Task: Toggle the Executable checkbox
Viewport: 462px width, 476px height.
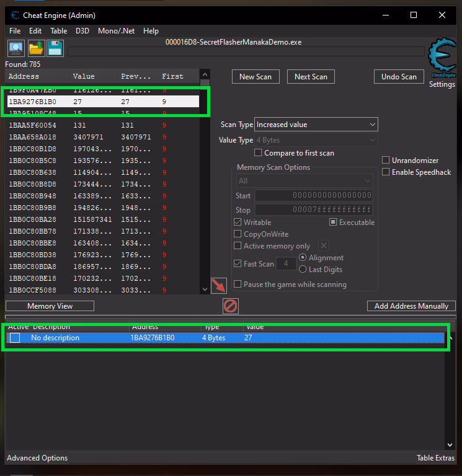Action: pyautogui.click(x=333, y=223)
